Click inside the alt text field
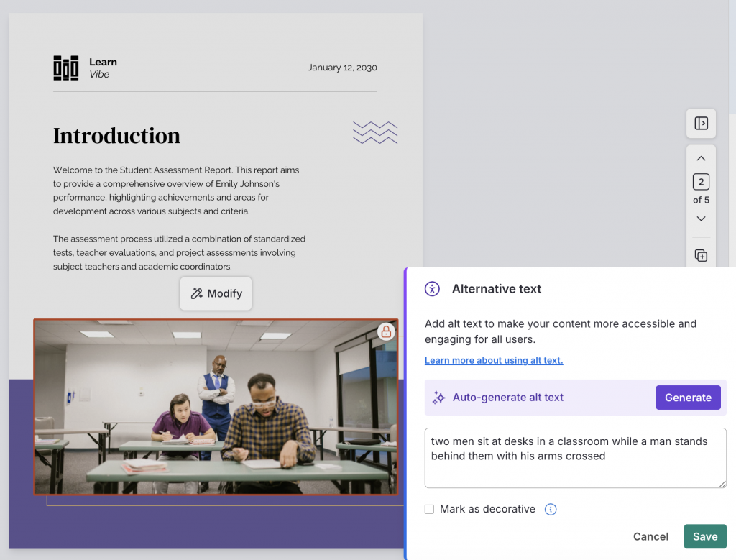 (x=575, y=458)
